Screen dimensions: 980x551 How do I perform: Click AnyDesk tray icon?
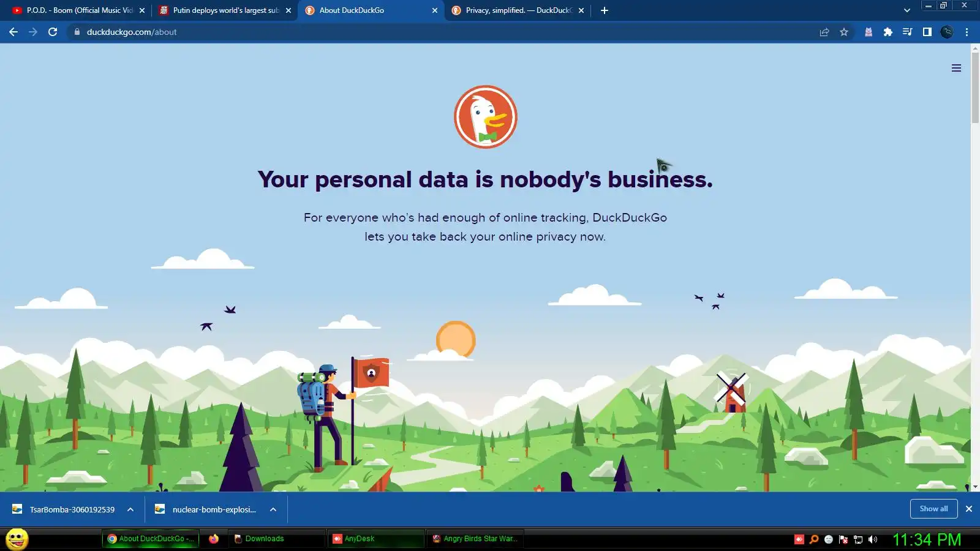[799, 539]
